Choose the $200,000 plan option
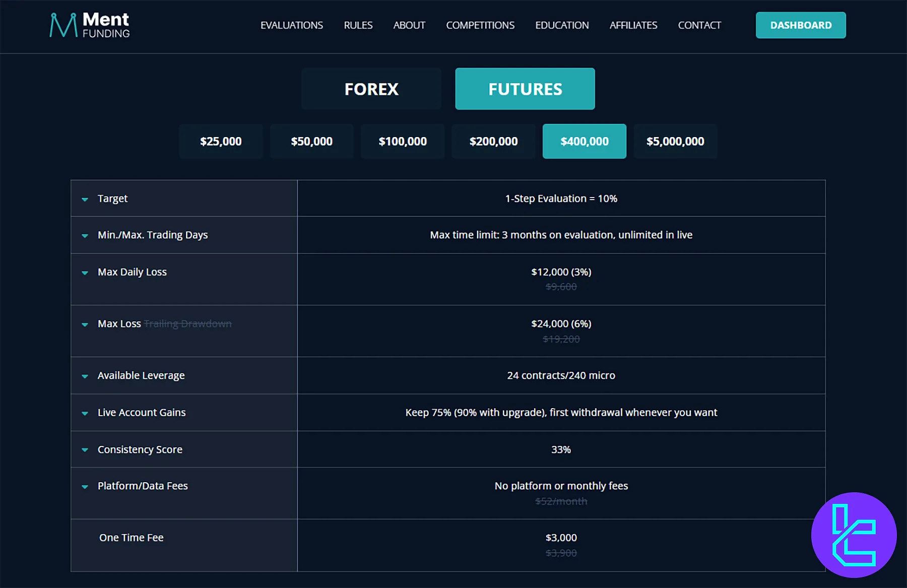 [493, 142]
